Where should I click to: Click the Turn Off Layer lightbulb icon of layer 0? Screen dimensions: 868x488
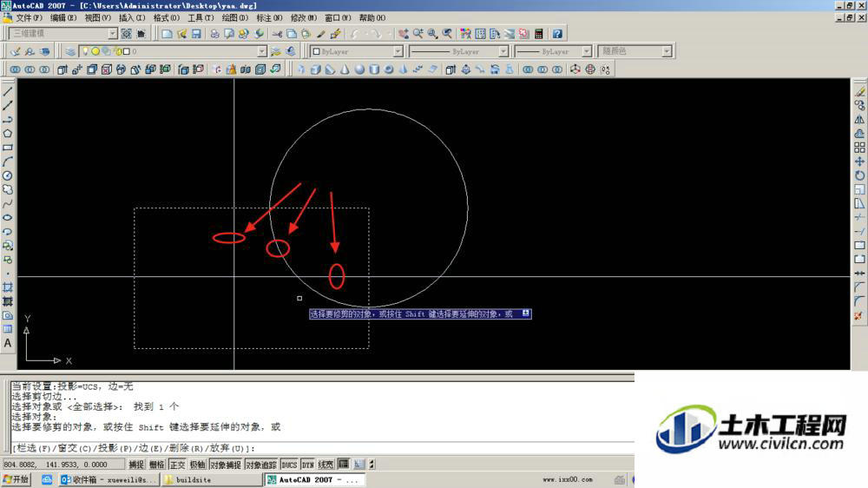(x=85, y=51)
